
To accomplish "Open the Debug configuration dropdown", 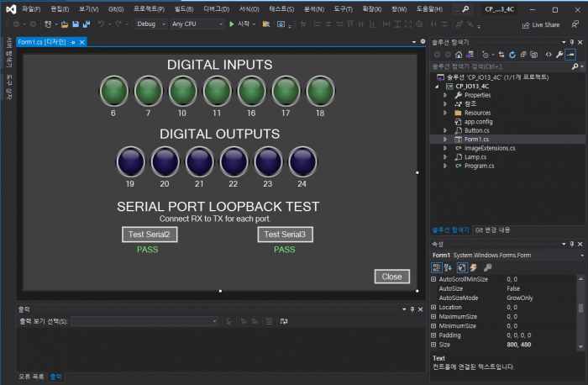I will coord(150,24).
